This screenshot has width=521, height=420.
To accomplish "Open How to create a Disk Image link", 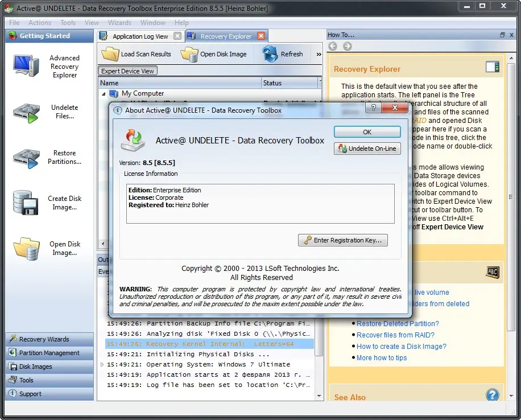I will tap(402, 346).
